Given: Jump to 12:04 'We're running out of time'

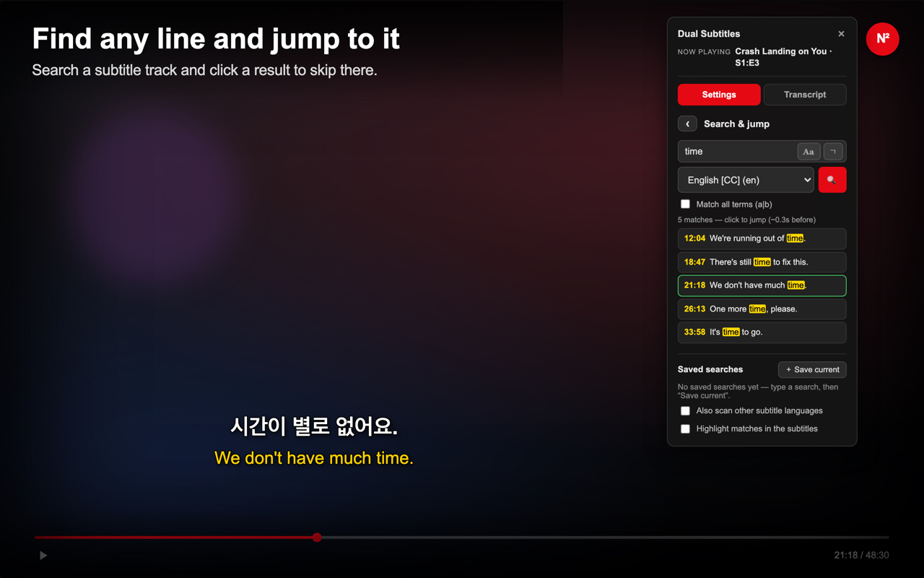Looking at the screenshot, I should pos(762,238).
